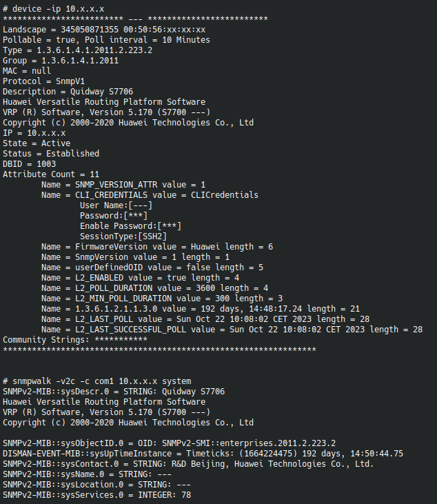
Task: Click the L2_LAST_SUCCESSFUL_POLL line
Action: point(232,330)
